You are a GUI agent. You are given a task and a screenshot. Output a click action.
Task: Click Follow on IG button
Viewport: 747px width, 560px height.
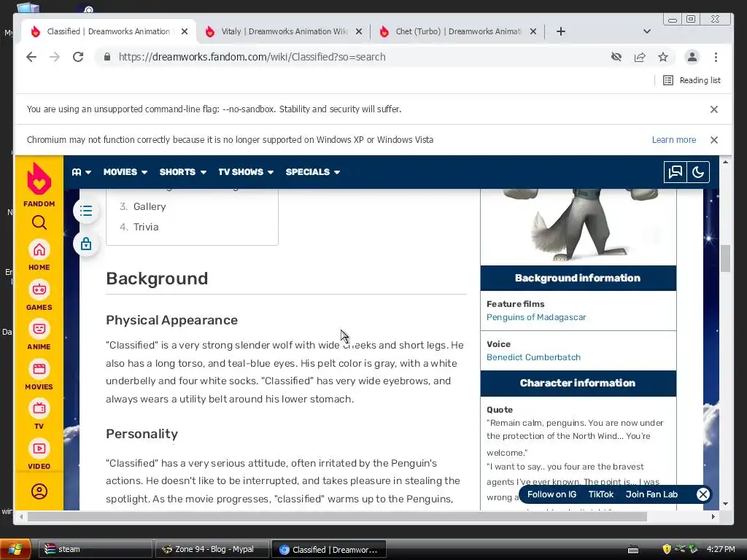pyautogui.click(x=551, y=494)
